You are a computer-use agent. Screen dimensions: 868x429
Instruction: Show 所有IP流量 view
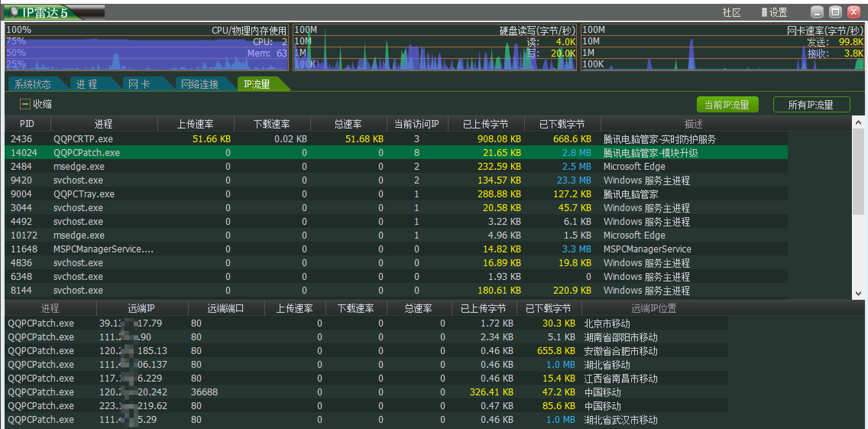coord(811,104)
